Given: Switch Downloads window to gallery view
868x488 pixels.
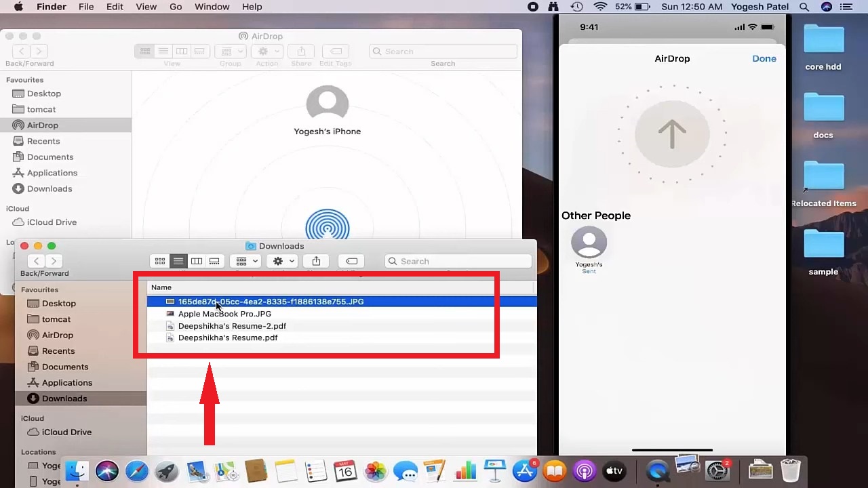Looking at the screenshot, I should (x=214, y=261).
